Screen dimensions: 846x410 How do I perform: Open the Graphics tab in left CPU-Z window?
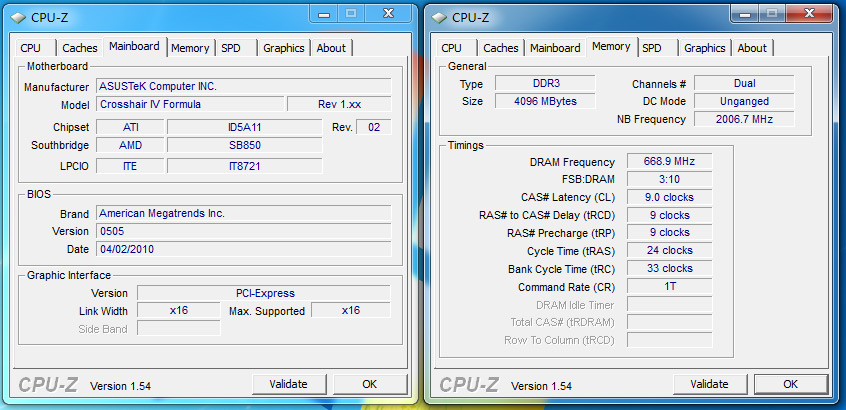click(x=284, y=48)
